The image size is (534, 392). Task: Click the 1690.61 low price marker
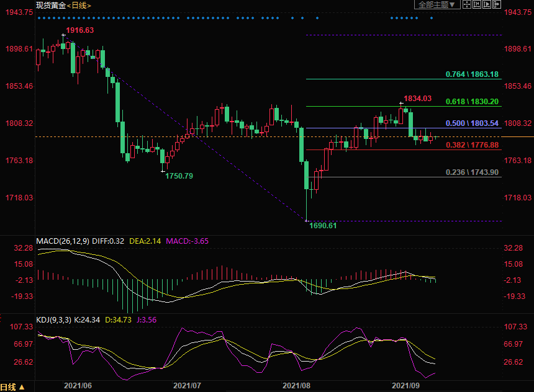click(x=323, y=226)
